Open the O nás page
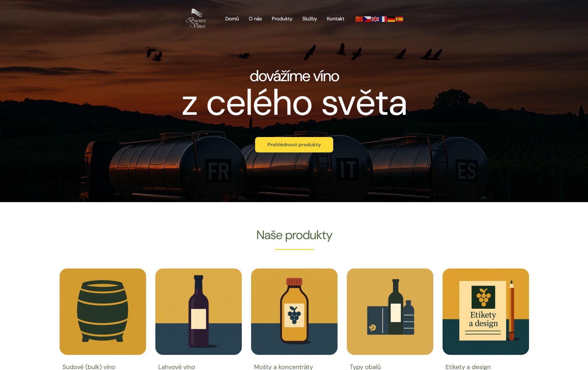The height and width of the screenshot is (370, 588). click(255, 19)
